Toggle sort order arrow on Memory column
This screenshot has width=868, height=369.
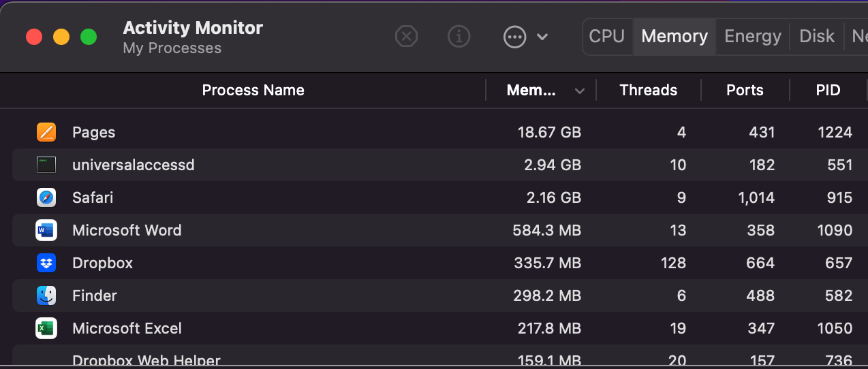pyautogui.click(x=580, y=91)
